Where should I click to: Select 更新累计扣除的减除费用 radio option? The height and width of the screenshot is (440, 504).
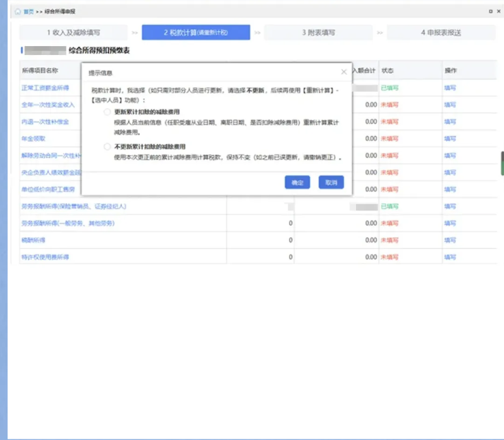107,112
